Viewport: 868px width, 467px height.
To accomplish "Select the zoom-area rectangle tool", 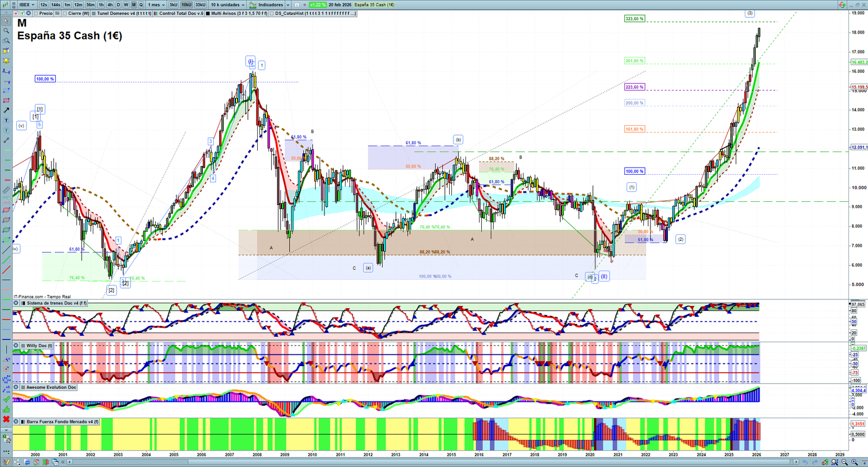I will 6,41.
